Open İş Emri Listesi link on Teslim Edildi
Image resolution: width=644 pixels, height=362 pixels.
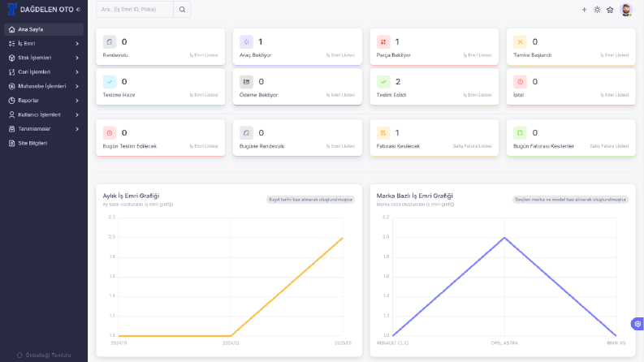(478, 95)
